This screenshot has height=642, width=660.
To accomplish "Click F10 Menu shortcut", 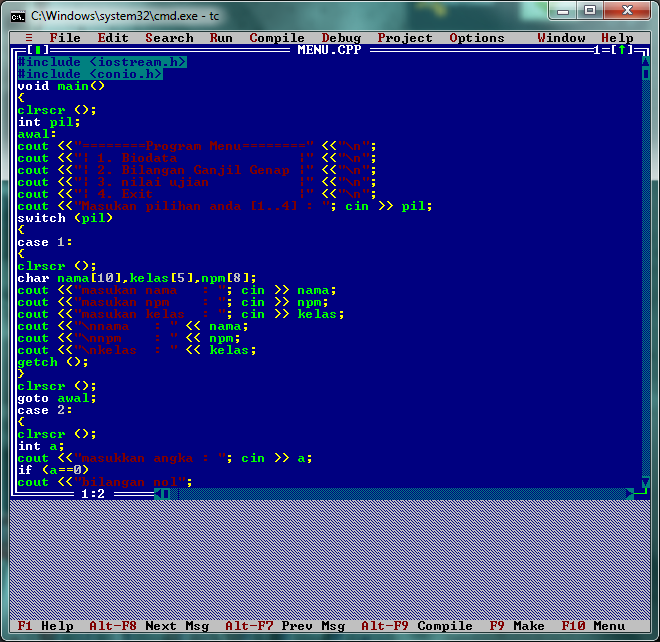I will [x=593, y=626].
